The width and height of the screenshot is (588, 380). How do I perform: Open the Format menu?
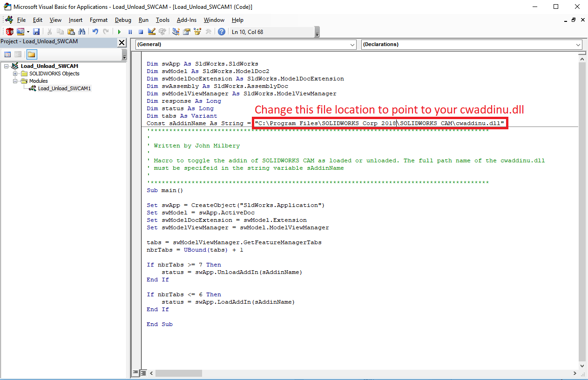pyautogui.click(x=99, y=20)
